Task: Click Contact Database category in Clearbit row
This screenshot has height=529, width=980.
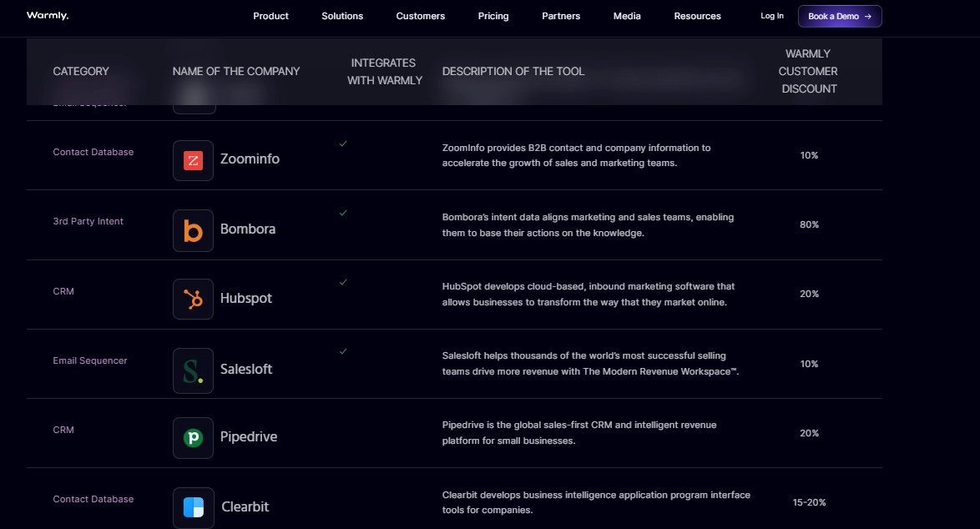Action: [93, 499]
